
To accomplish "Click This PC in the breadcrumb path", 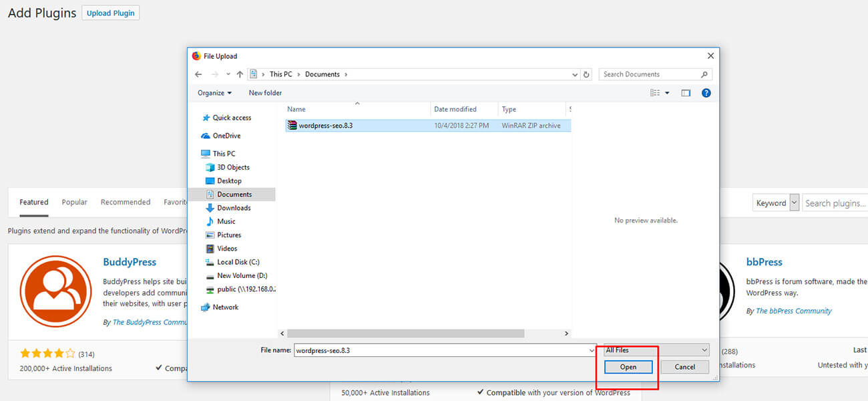I will (280, 74).
